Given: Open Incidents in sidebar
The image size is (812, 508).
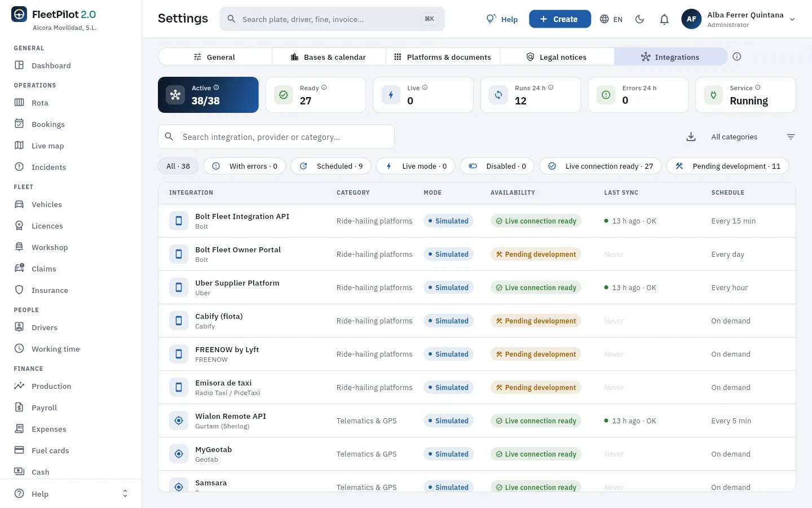Looking at the screenshot, I should (70, 167).
